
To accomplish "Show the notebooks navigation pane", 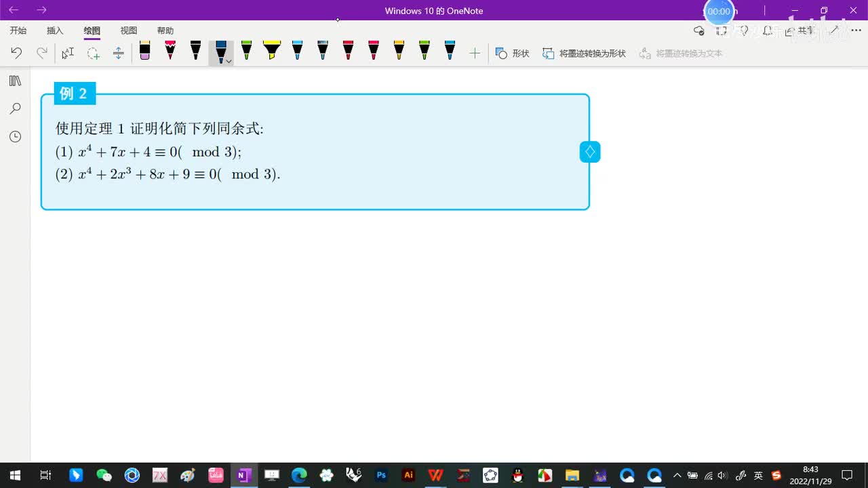I will (x=15, y=81).
